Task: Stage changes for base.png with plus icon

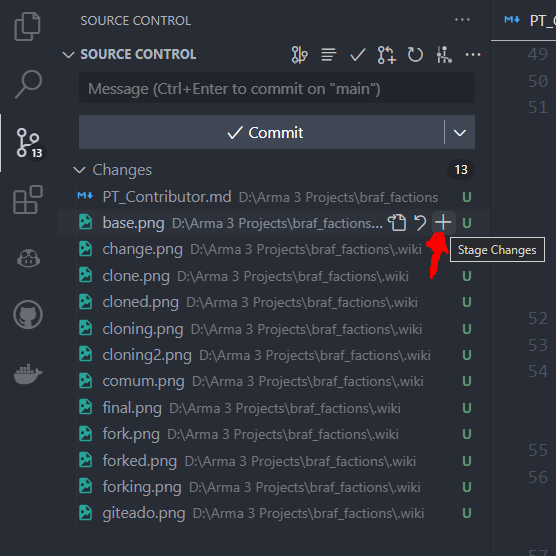Action: pyautogui.click(x=443, y=223)
